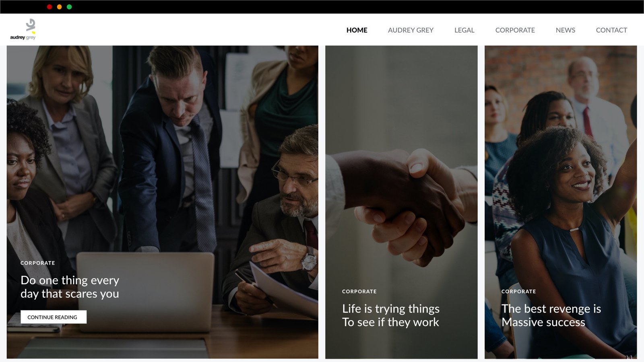Open "Do one thing every day" headline
644x362 pixels.
click(70, 287)
